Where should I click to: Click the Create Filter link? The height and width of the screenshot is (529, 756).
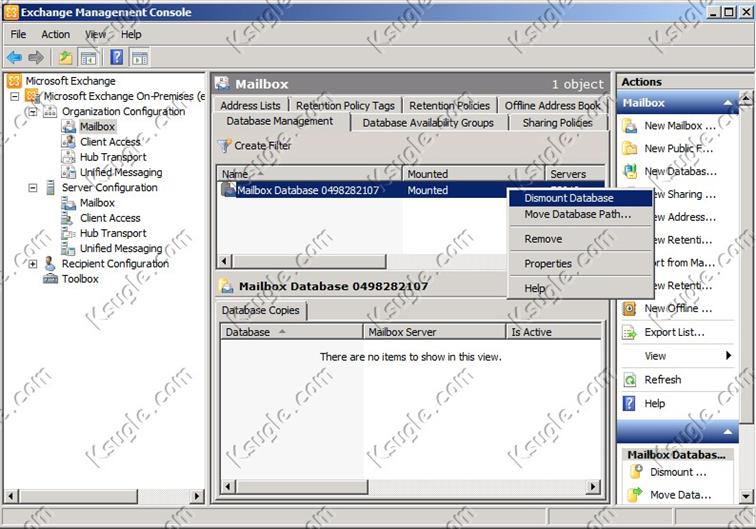[263, 146]
